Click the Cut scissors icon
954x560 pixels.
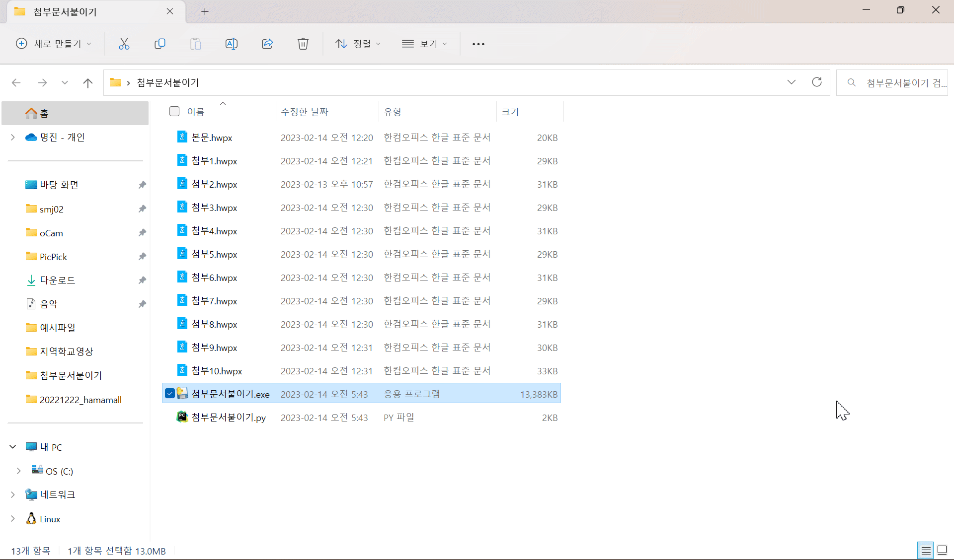(x=124, y=44)
